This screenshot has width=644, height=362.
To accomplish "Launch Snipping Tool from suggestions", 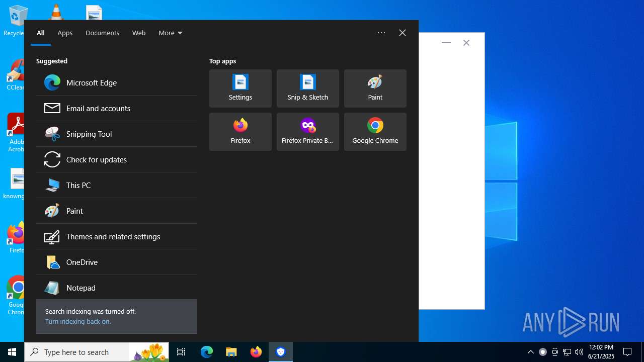I will click(117, 134).
